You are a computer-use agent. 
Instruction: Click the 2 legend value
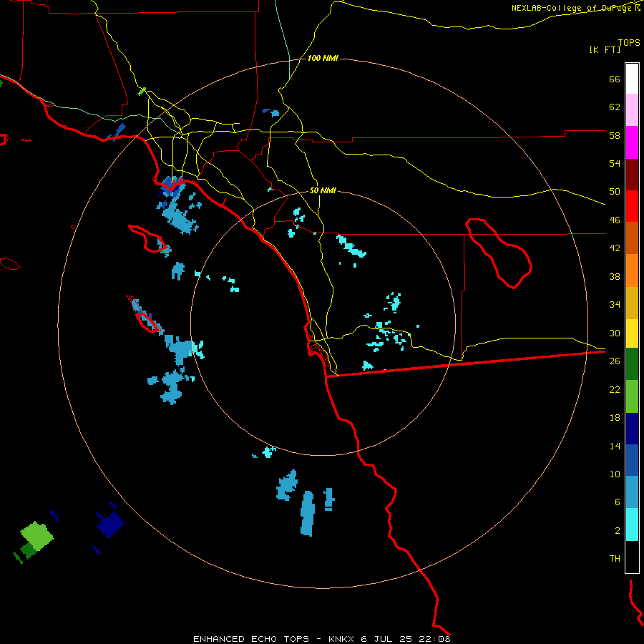point(618,531)
